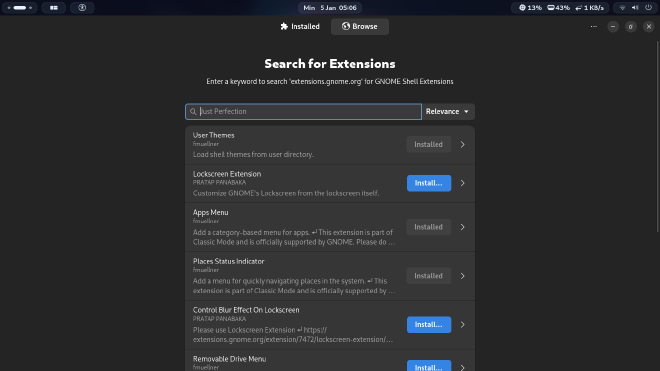The image size is (660, 371).
Task: Install the Removable Drive Menu extension
Action: coord(428,366)
